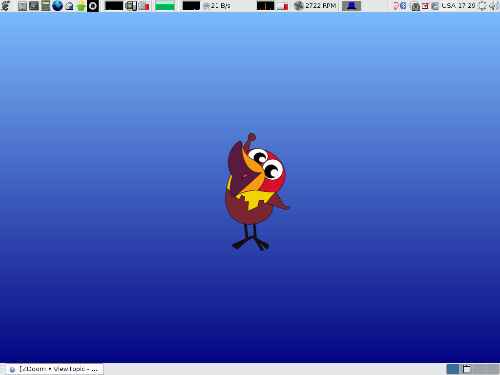The image size is (500, 375).
Task: Switch keyboard layout via USA indicator
Action: click(x=448, y=6)
